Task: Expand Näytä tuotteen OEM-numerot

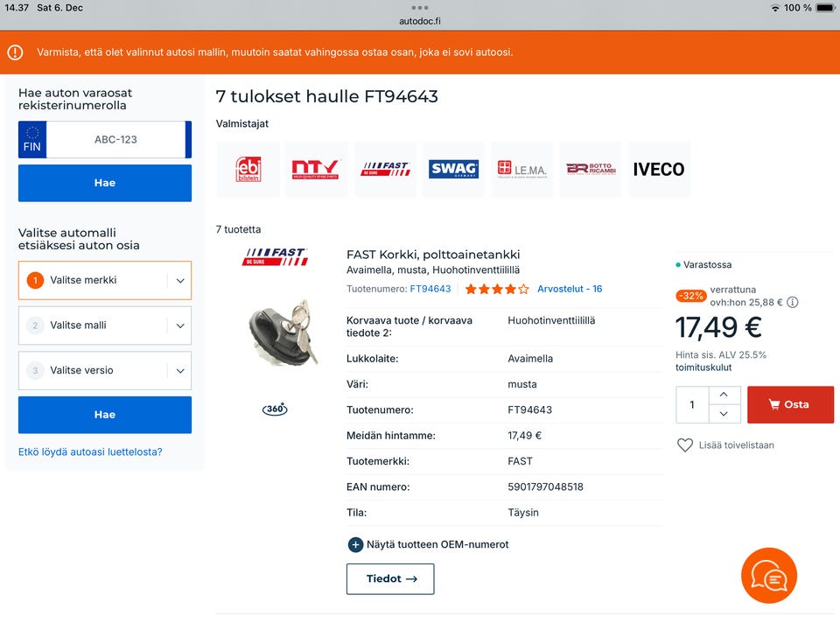Action: click(429, 544)
